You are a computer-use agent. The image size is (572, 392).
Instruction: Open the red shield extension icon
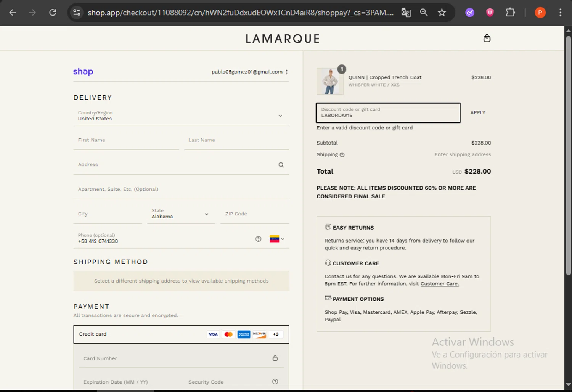click(490, 13)
